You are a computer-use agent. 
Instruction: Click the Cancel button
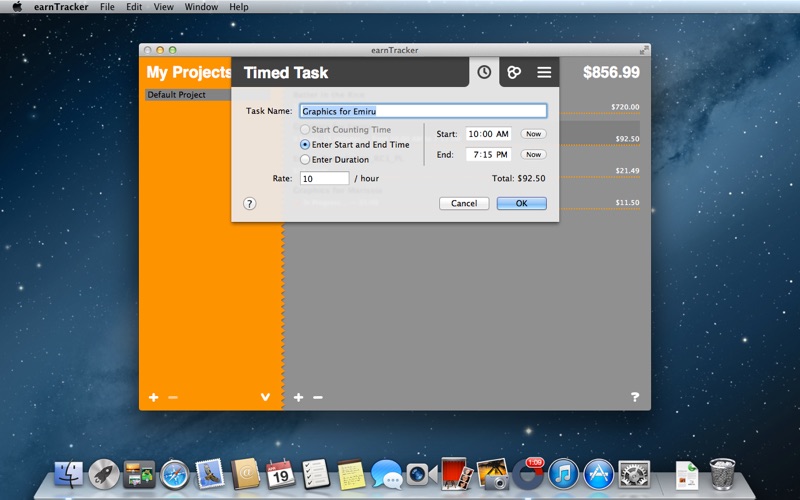click(x=464, y=203)
